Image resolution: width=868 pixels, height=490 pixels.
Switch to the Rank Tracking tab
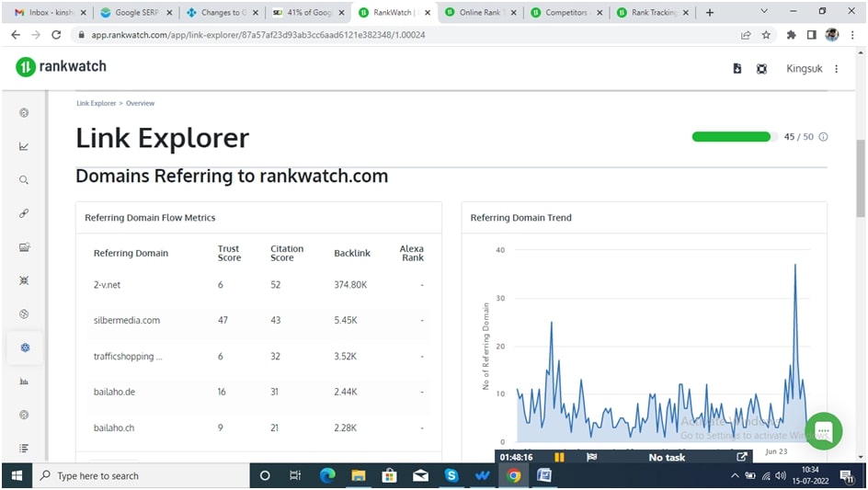coord(653,12)
